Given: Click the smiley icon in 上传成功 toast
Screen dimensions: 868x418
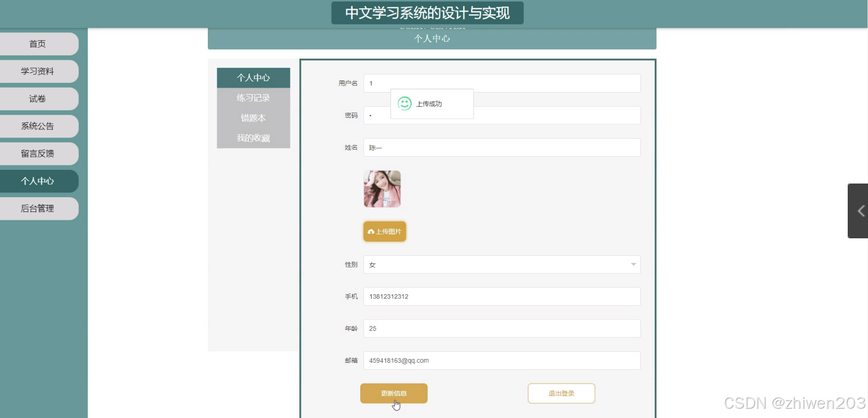Looking at the screenshot, I should (405, 104).
